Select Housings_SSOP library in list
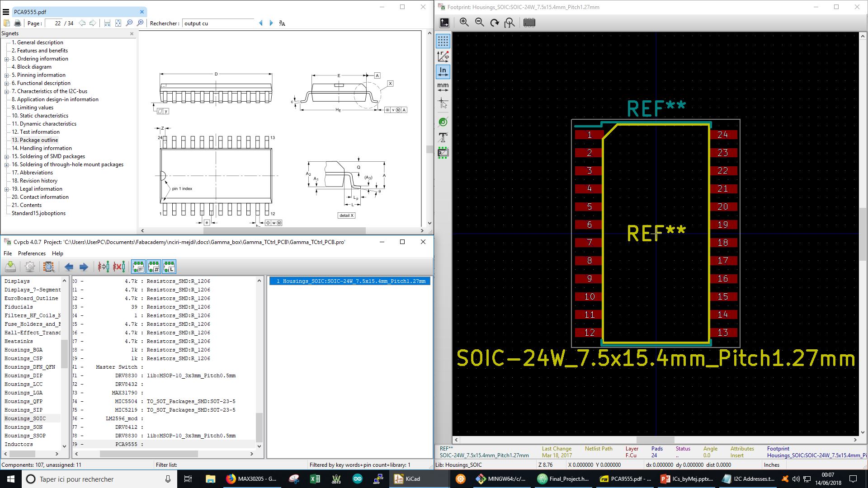868x488 pixels. click(25, 436)
